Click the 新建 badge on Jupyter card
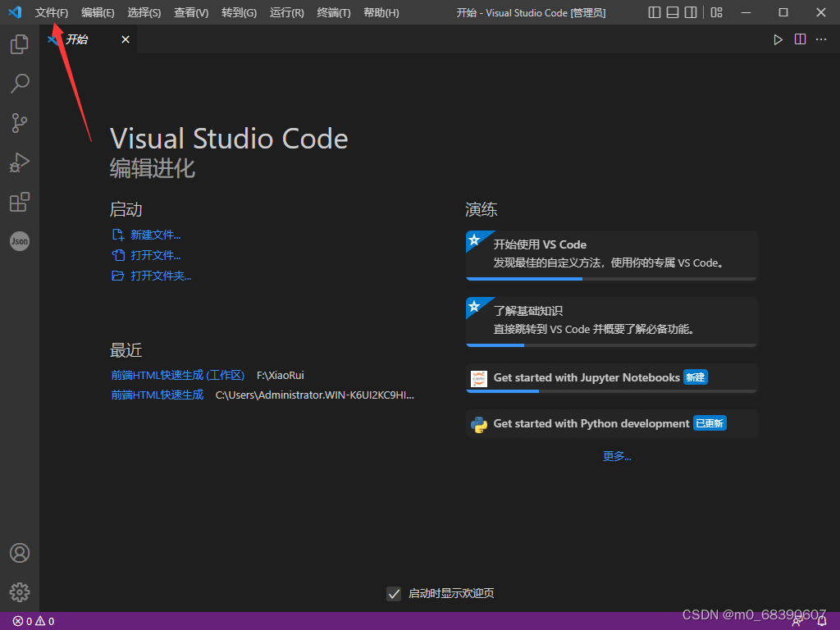 696,377
